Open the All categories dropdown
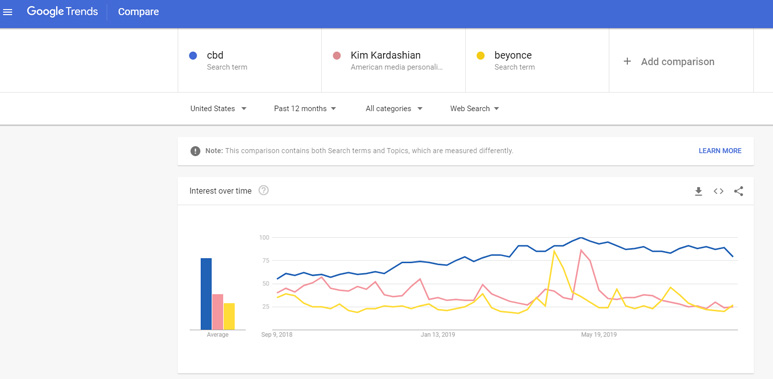 (x=394, y=108)
